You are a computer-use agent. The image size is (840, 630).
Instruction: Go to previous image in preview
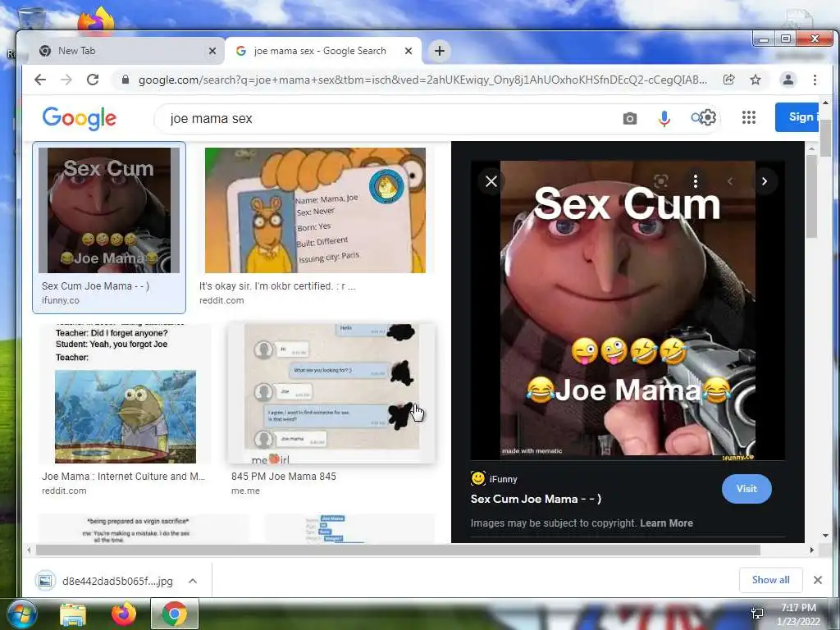pyautogui.click(x=729, y=181)
